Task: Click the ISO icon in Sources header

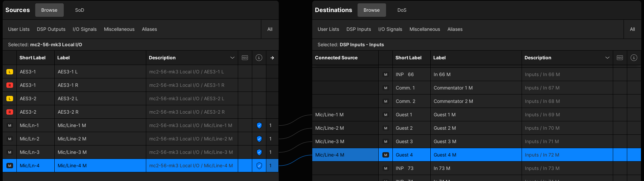Action: (245, 58)
